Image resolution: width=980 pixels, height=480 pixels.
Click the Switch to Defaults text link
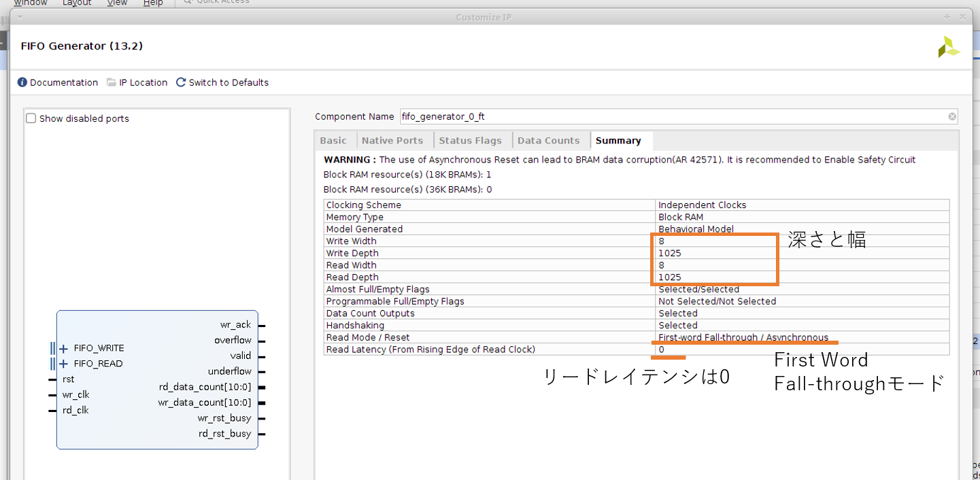229,82
